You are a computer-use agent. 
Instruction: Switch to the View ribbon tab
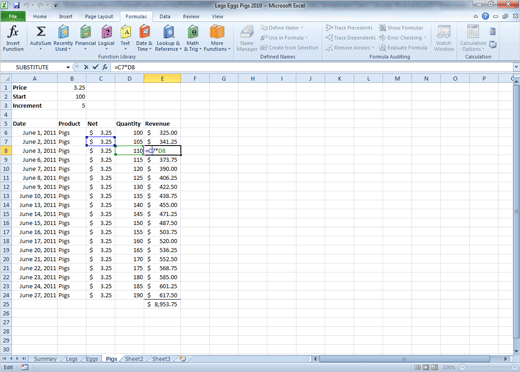[x=217, y=16]
